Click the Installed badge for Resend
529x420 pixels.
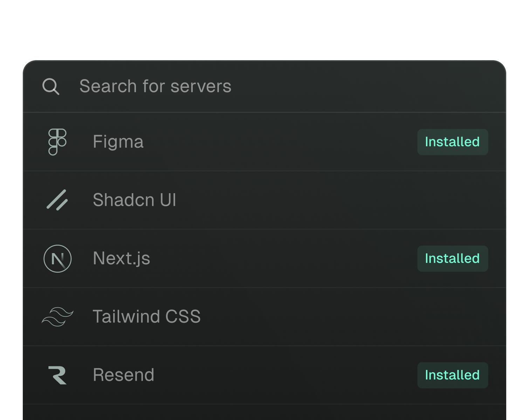pyautogui.click(x=452, y=375)
